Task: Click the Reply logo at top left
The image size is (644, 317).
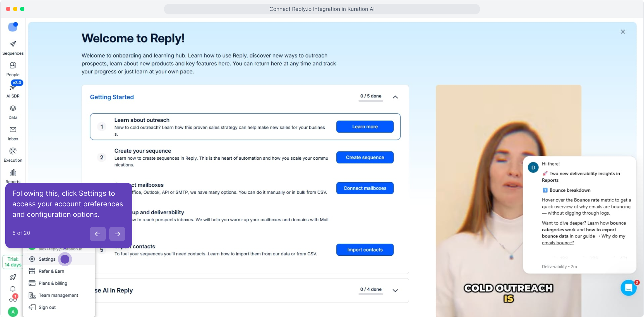Action: point(13,27)
